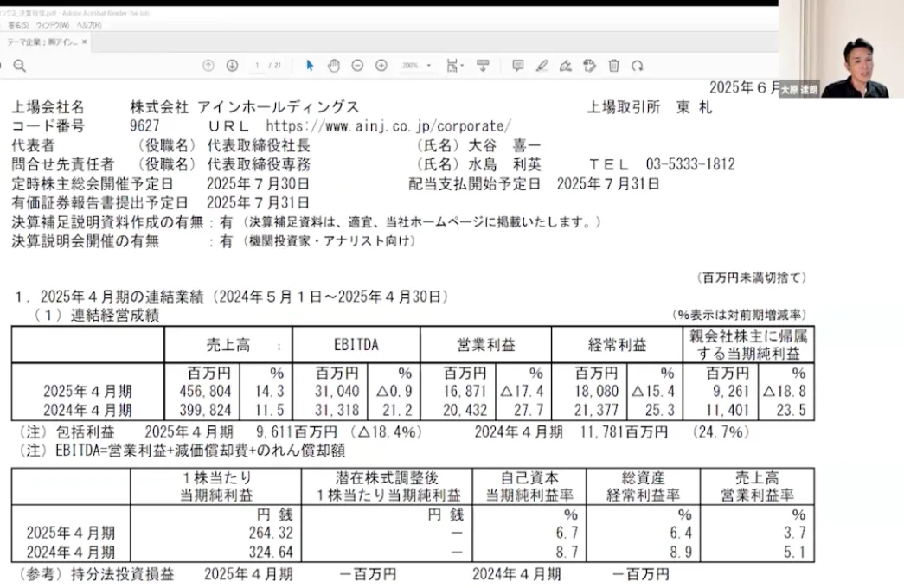Select the highlighter pen tool

542,66
